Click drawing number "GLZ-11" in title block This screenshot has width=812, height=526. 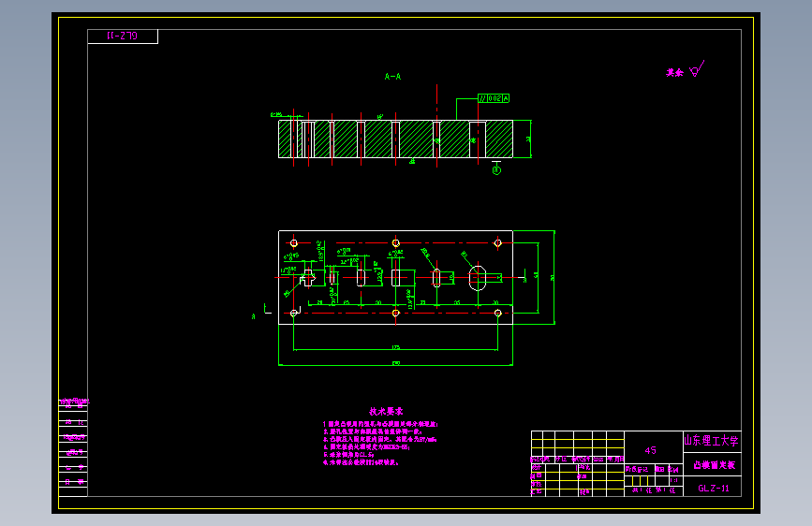coord(714,489)
